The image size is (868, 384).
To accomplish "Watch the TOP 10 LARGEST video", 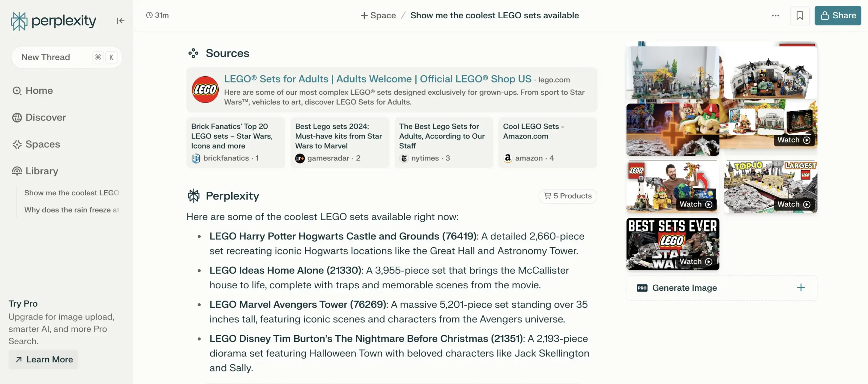I will (x=771, y=187).
